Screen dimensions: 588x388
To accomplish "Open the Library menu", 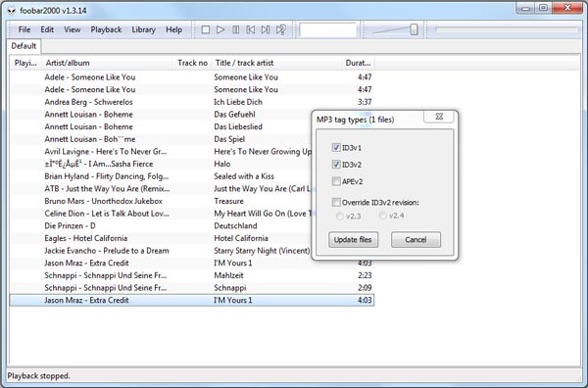I will (x=143, y=29).
